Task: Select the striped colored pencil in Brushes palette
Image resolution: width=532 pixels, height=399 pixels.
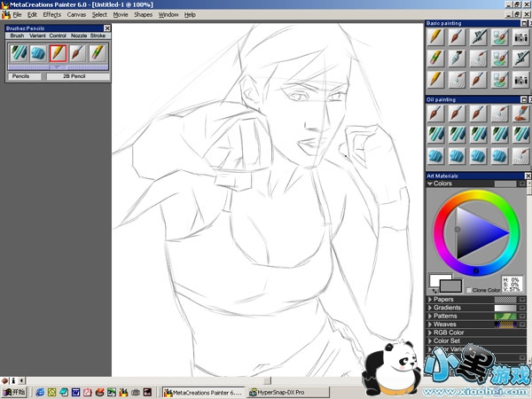Action: click(97, 53)
